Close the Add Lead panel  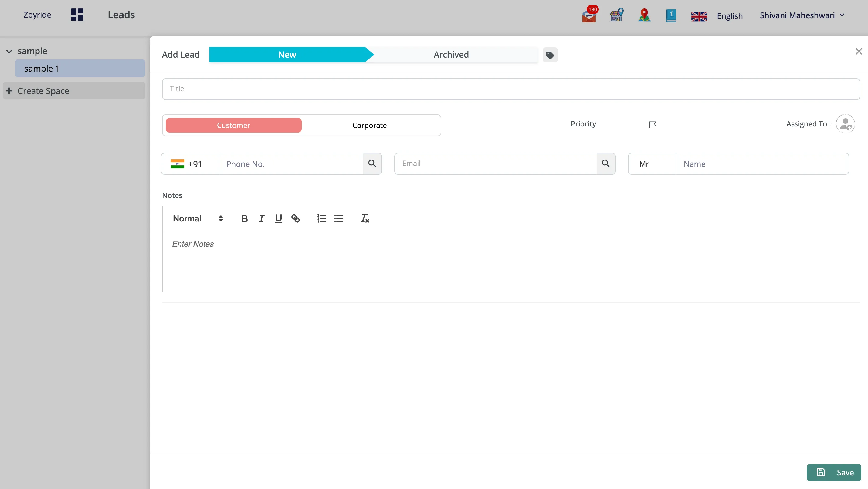(859, 51)
